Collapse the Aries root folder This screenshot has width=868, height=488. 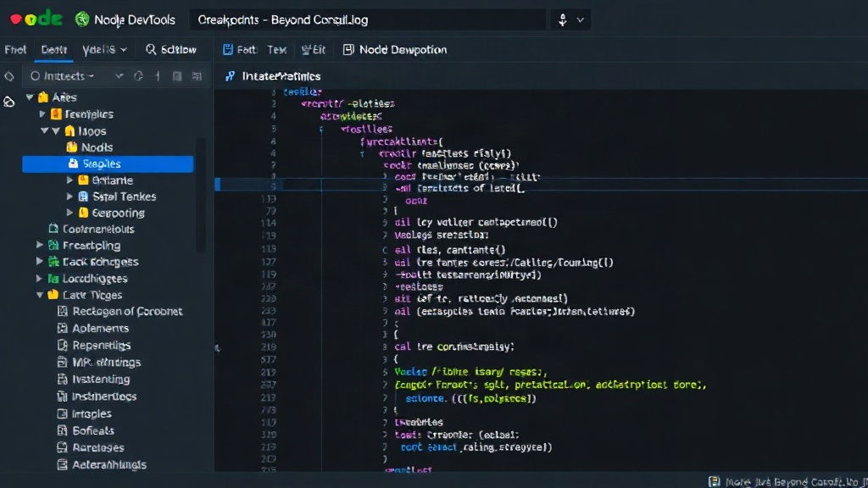coord(30,97)
